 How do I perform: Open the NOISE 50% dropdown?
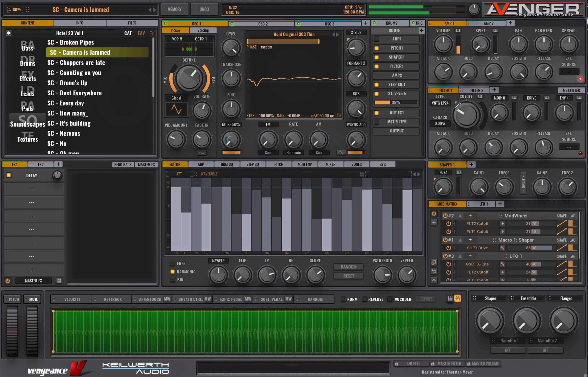(231, 125)
